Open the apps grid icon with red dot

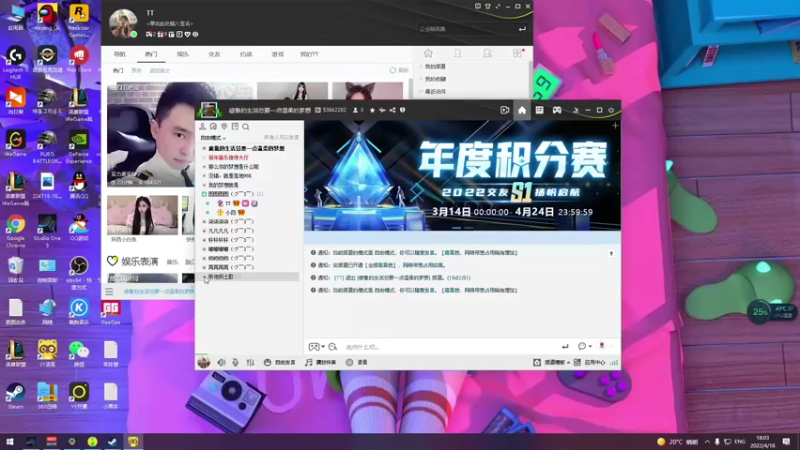[x=517, y=53]
